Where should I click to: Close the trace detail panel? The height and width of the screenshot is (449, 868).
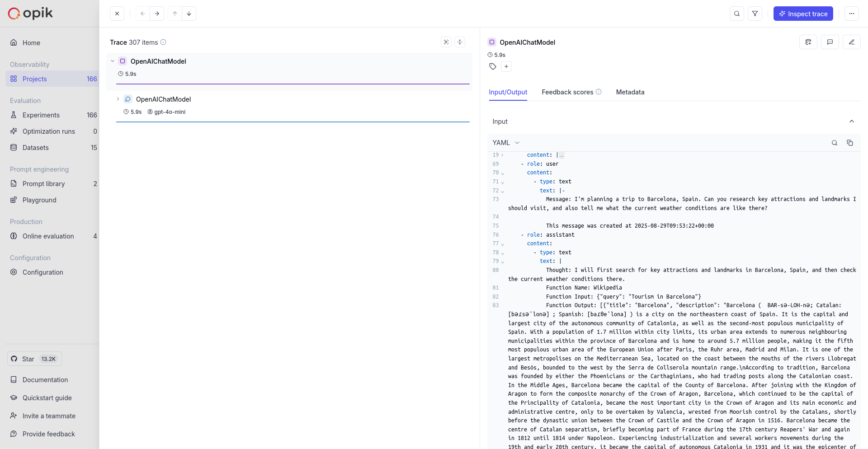[x=117, y=14]
